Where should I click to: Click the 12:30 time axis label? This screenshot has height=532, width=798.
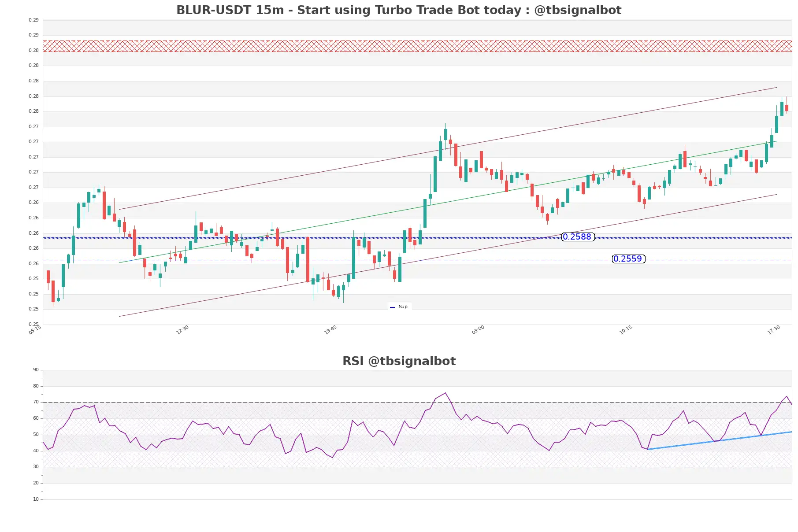coord(182,330)
